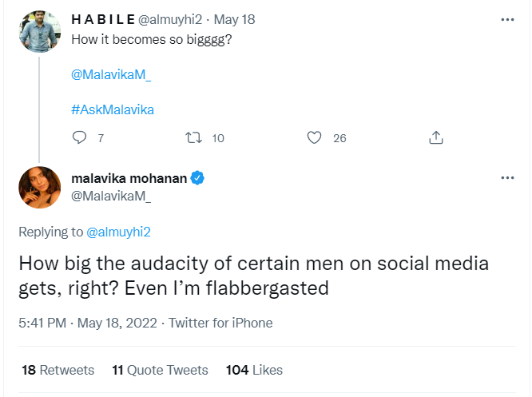Click the verified badge beside malavika mohanan
This screenshot has width=532, height=397.
[x=197, y=178]
